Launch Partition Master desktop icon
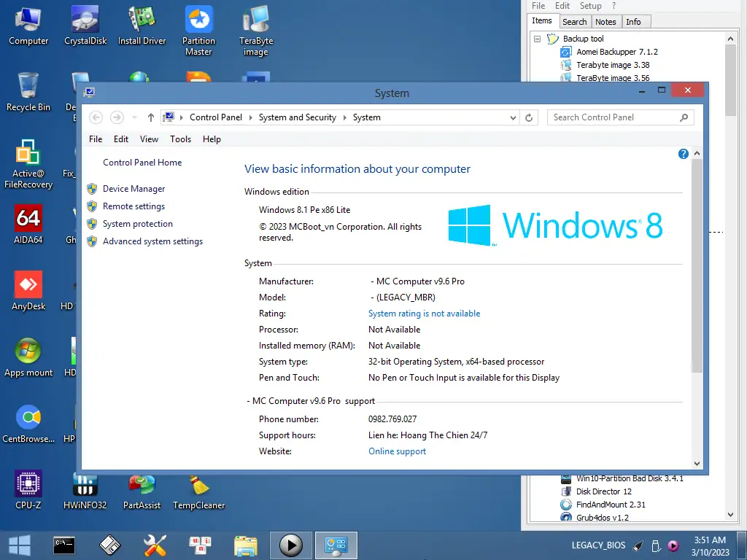 (x=198, y=31)
